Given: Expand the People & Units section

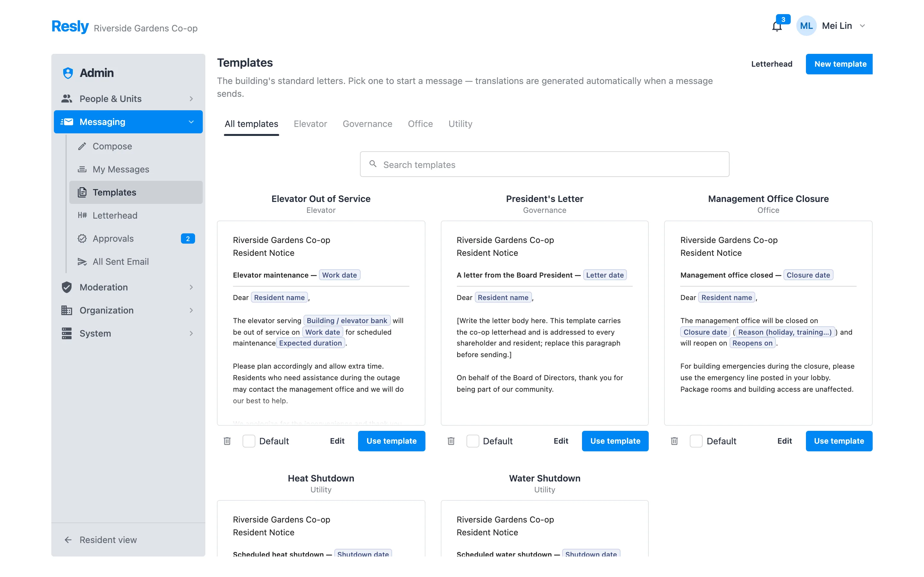Looking at the screenshot, I should (x=128, y=99).
